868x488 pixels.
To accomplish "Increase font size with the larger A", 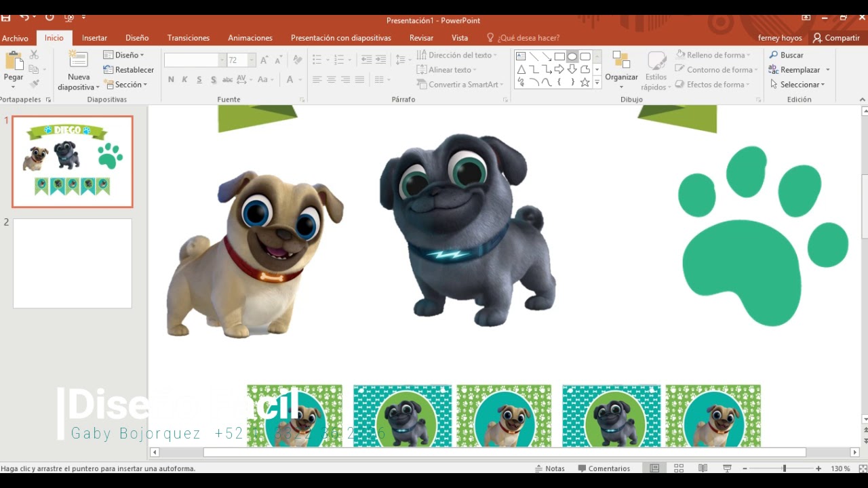I will pos(264,60).
